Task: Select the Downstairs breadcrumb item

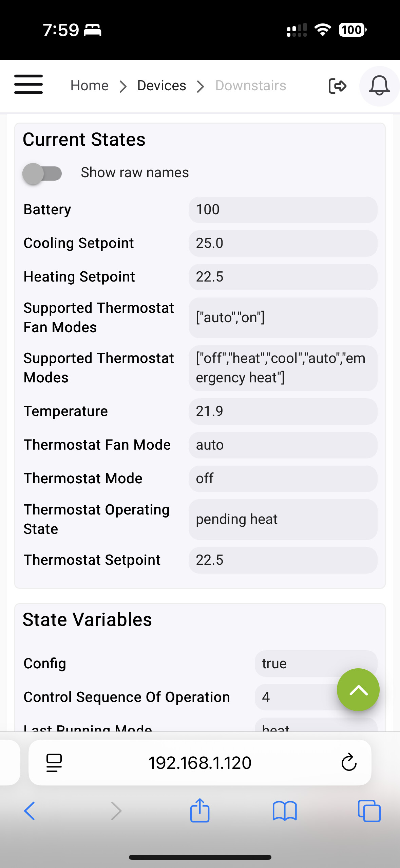Action: tap(251, 86)
